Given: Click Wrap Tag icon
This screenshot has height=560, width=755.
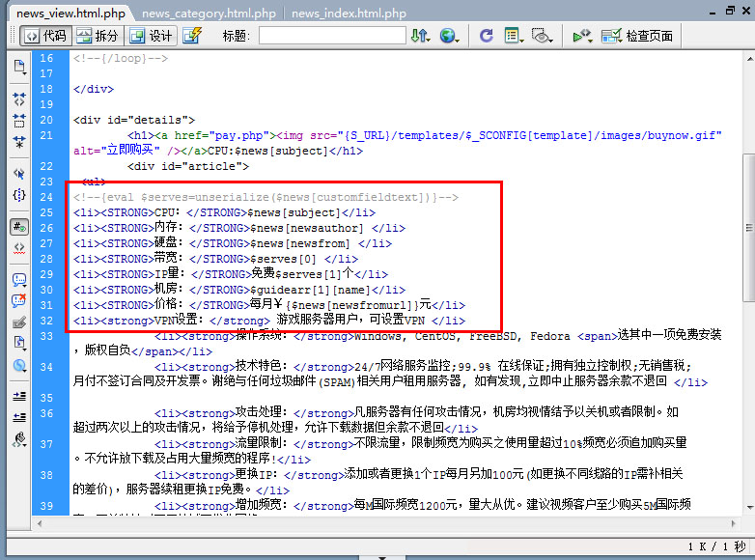Looking at the screenshot, I should click(19, 322).
